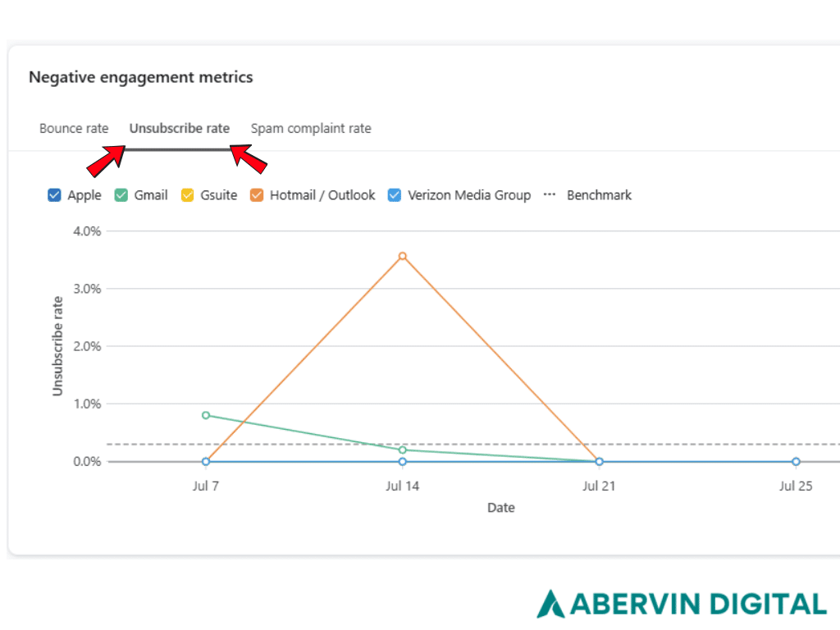Switch to the Bounce rate tab
Image resolution: width=840 pixels, height=630 pixels.
click(74, 129)
